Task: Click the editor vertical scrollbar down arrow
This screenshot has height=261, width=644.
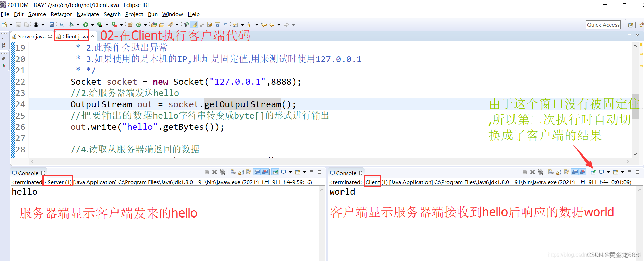Action: pyautogui.click(x=635, y=154)
